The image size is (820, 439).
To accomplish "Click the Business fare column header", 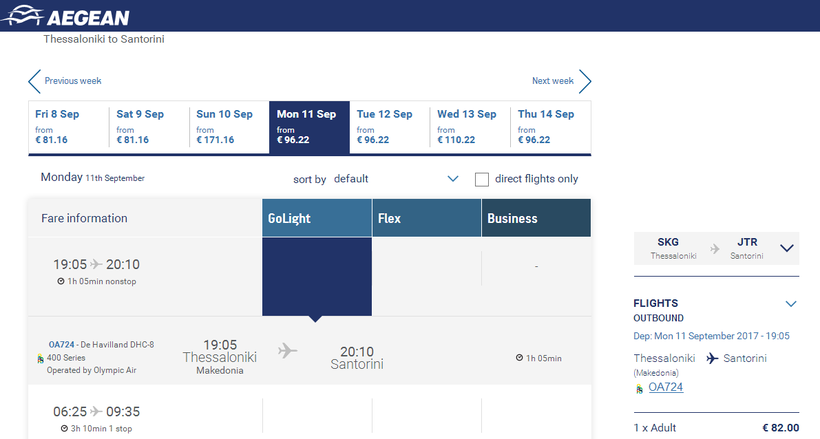I will click(x=535, y=218).
